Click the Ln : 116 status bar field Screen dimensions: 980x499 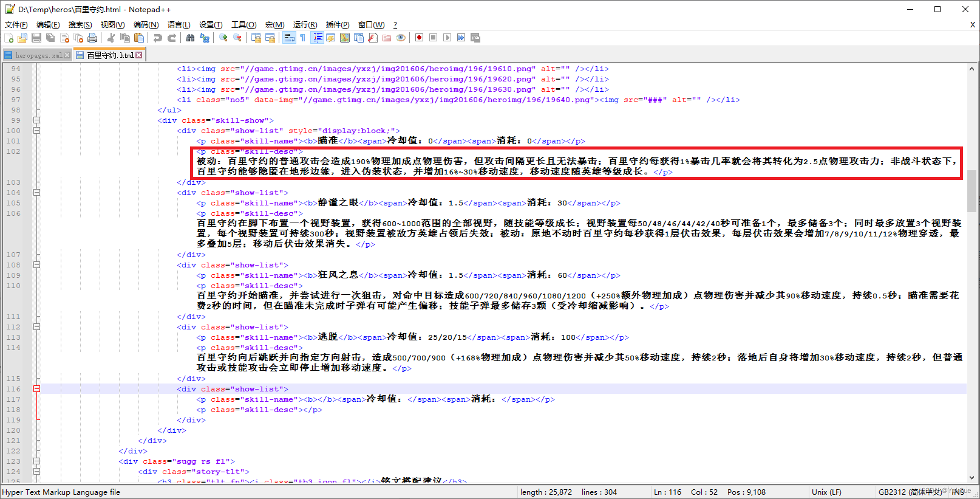tap(667, 492)
